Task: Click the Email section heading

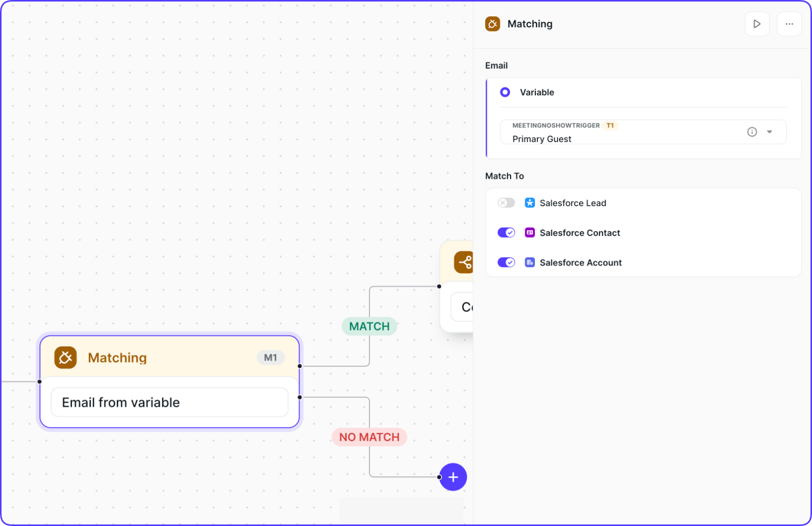Action: click(496, 65)
